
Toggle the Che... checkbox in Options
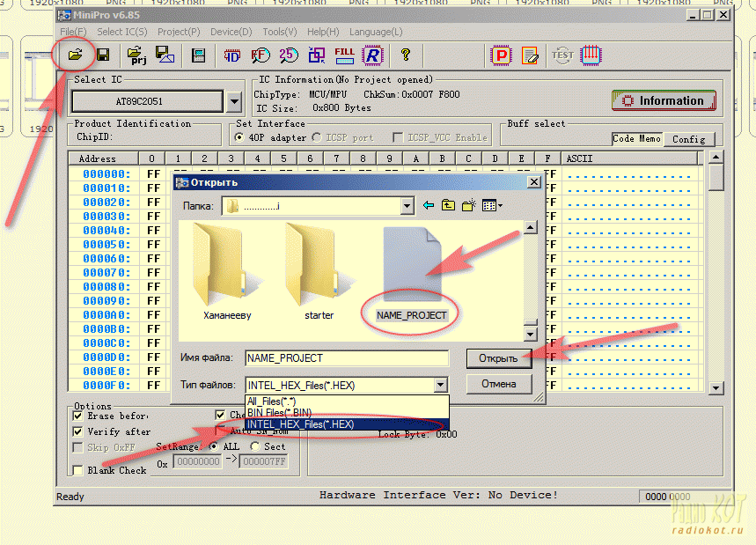(x=220, y=415)
